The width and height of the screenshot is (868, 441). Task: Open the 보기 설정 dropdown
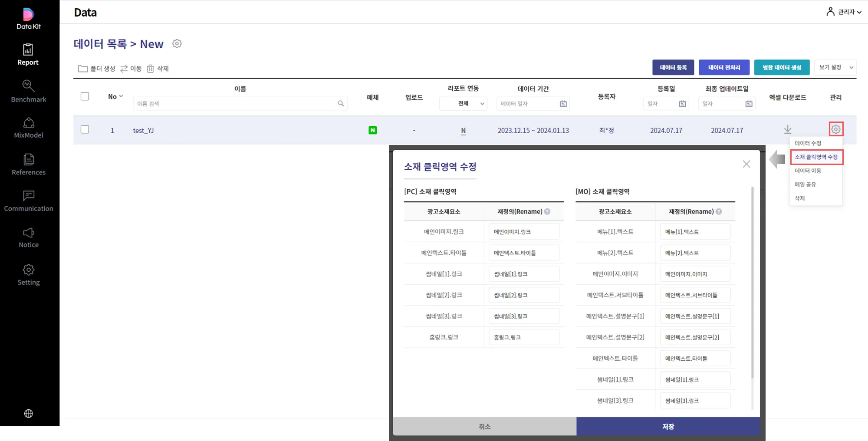click(835, 67)
